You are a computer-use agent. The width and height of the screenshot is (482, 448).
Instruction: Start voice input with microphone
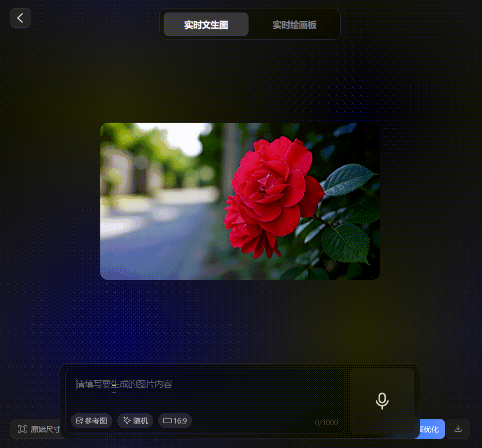point(382,401)
